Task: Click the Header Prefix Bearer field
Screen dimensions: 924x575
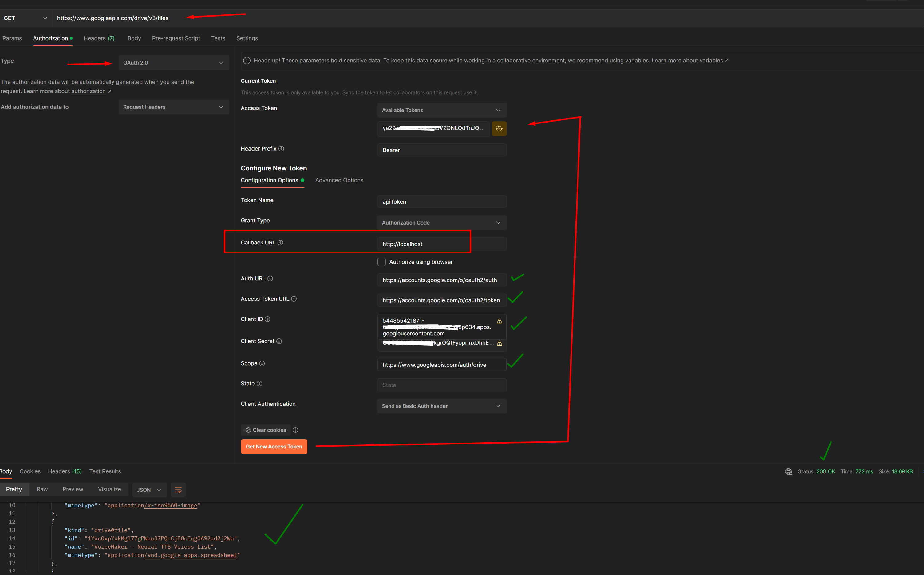Action: tap(441, 150)
